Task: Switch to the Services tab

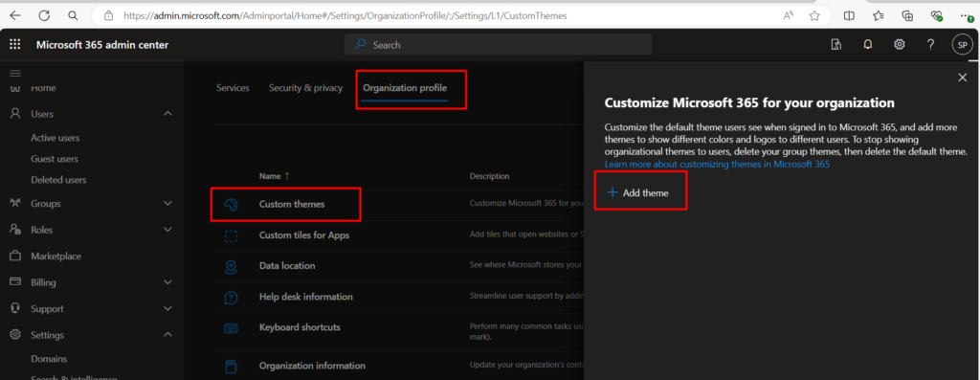Action: coord(233,88)
